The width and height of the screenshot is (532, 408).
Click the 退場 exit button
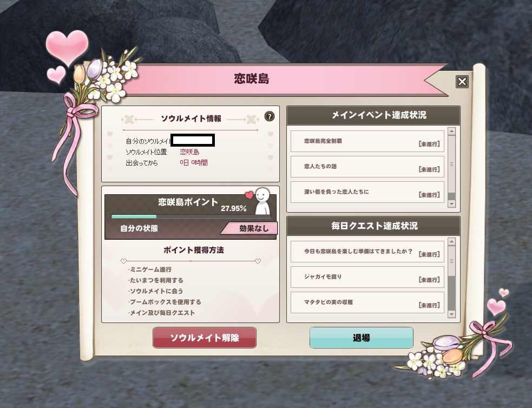pos(362,338)
